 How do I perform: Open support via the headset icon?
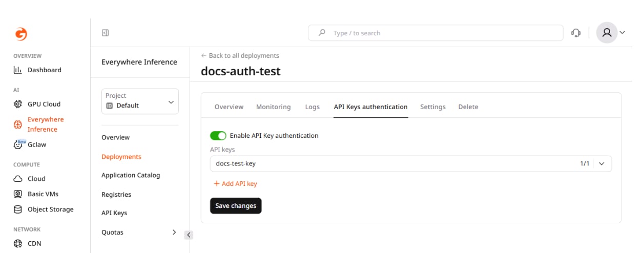tap(576, 33)
